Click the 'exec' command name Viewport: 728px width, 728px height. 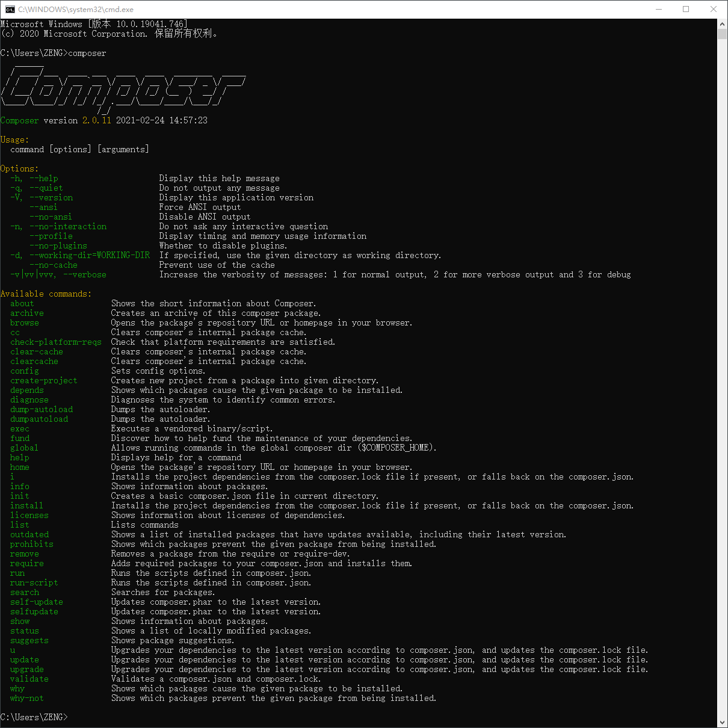pyautogui.click(x=20, y=428)
